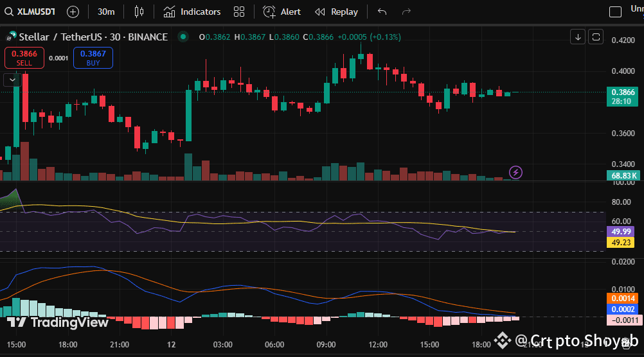
Task: Undo the last chart action
Action: coord(382,12)
